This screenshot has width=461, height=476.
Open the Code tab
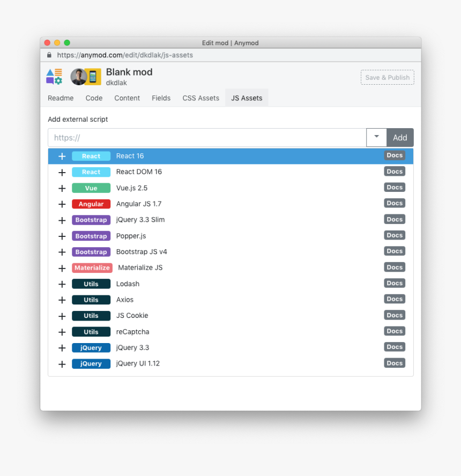94,98
